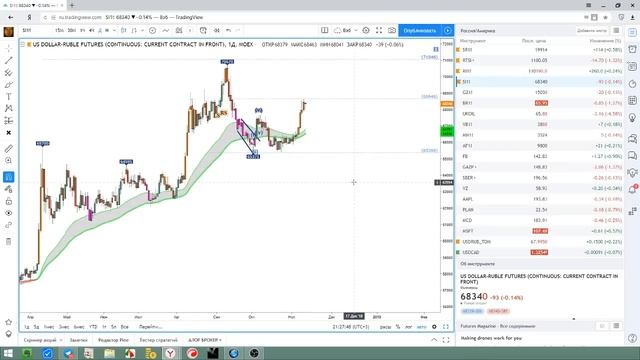Viewport: 640px width, 360px height.
Task: Click the play icon next to Publish
Action: coord(448,31)
